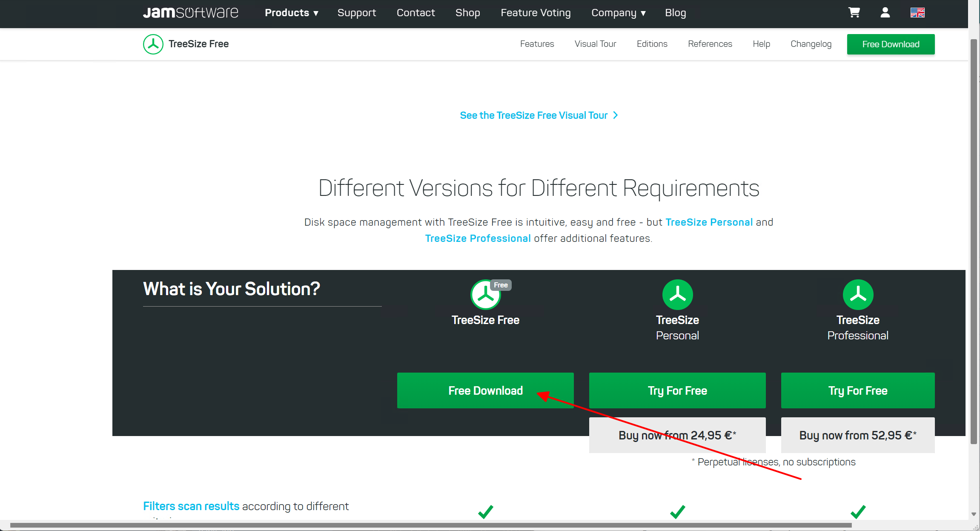The width and height of the screenshot is (980, 531).
Task: Change language via the flag icon
Action: pyautogui.click(x=917, y=13)
